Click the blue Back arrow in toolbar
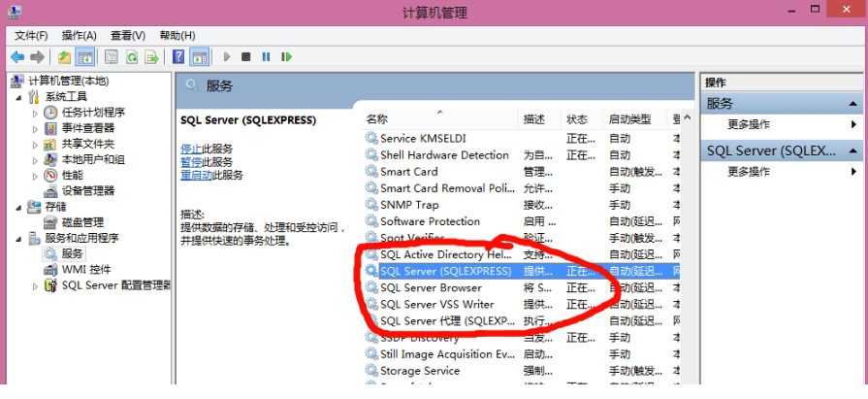This screenshot has width=868, height=399. click(17, 56)
